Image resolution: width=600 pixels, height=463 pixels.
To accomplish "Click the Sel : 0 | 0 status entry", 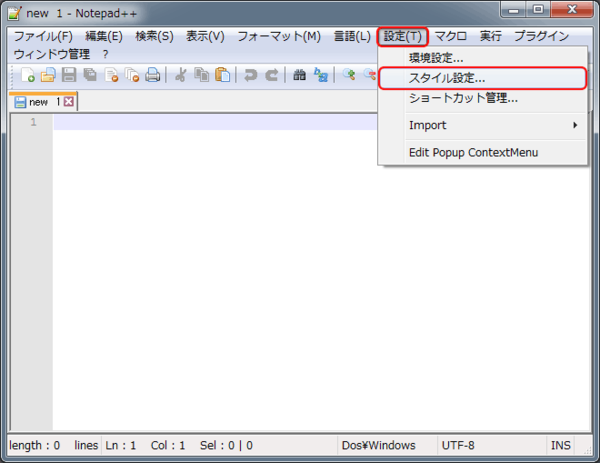I will point(226,445).
